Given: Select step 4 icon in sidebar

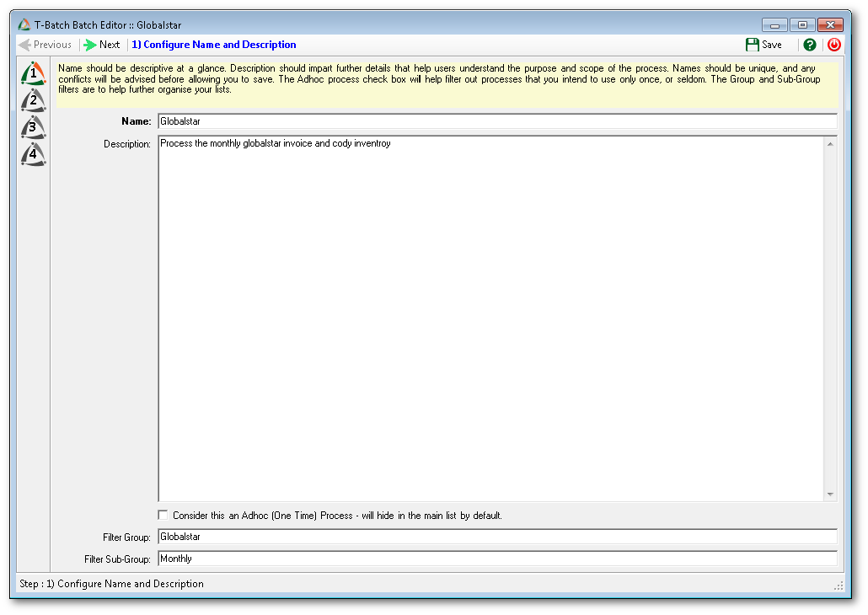Looking at the screenshot, I should pyautogui.click(x=33, y=154).
